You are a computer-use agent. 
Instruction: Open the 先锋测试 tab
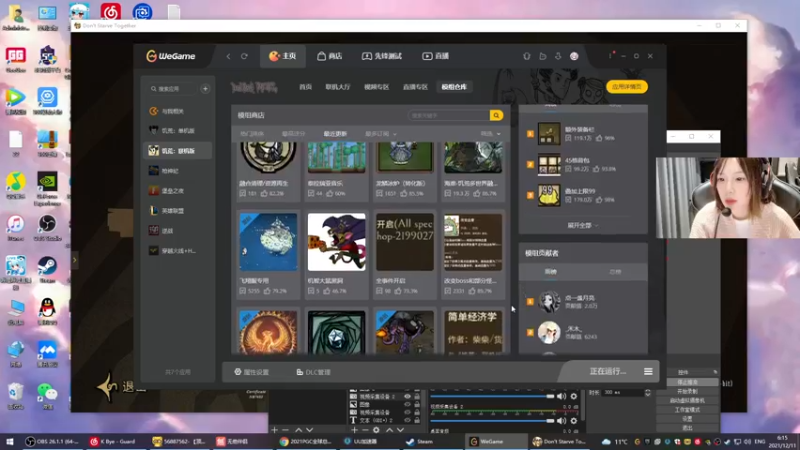tap(382, 56)
